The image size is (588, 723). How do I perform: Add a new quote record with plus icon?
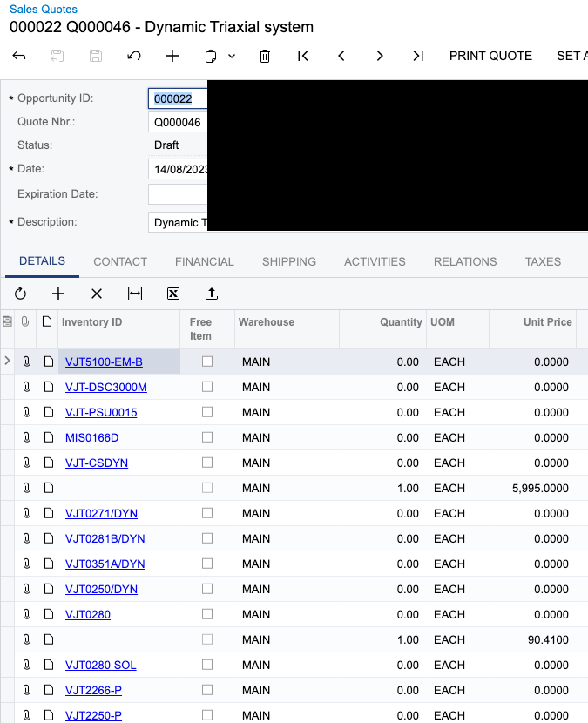click(x=172, y=57)
